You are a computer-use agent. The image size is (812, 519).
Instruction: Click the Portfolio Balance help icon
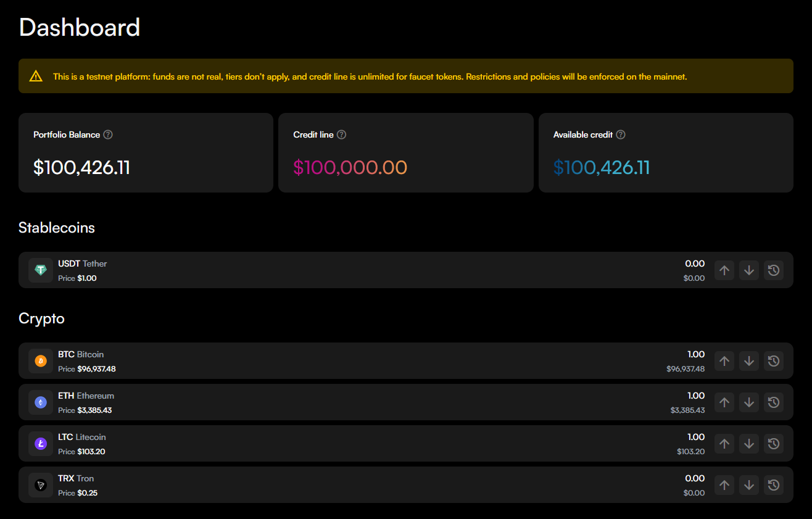(108, 135)
